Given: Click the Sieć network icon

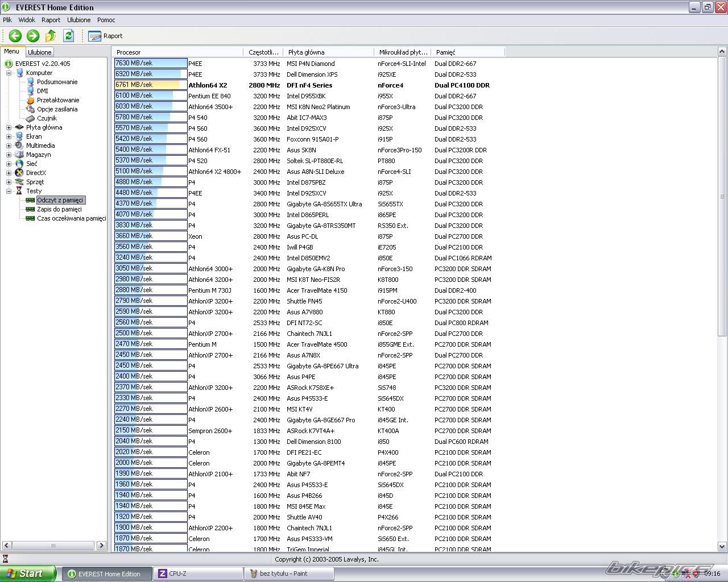Looking at the screenshot, I should (x=20, y=164).
